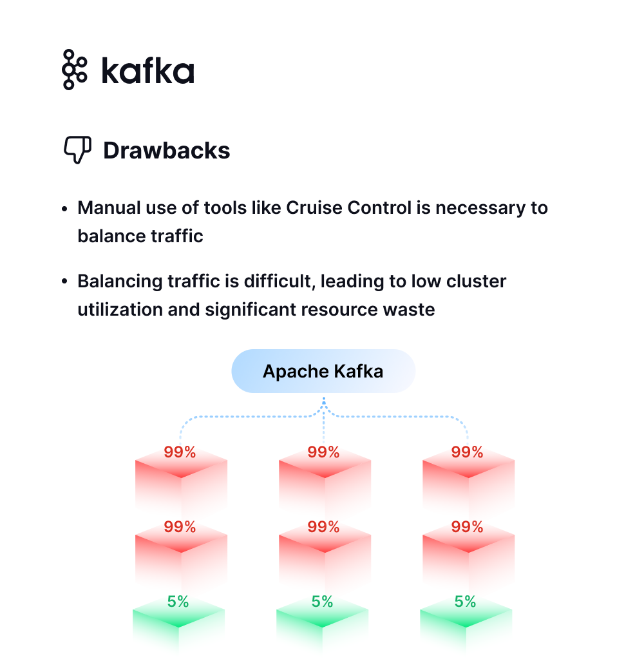Click the right green 5% cube
Image resolution: width=644 pixels, height=670 pixels.
click(466, 623)
